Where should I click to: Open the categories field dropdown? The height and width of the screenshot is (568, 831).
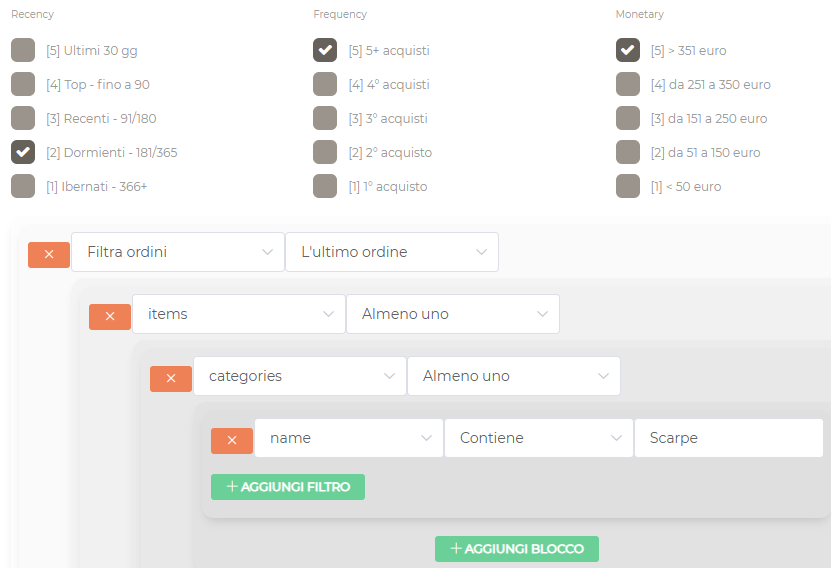click(300, 376)
